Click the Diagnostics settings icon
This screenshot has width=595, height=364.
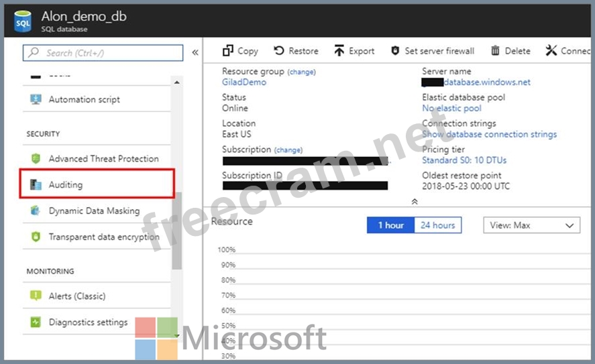point(36,322)
